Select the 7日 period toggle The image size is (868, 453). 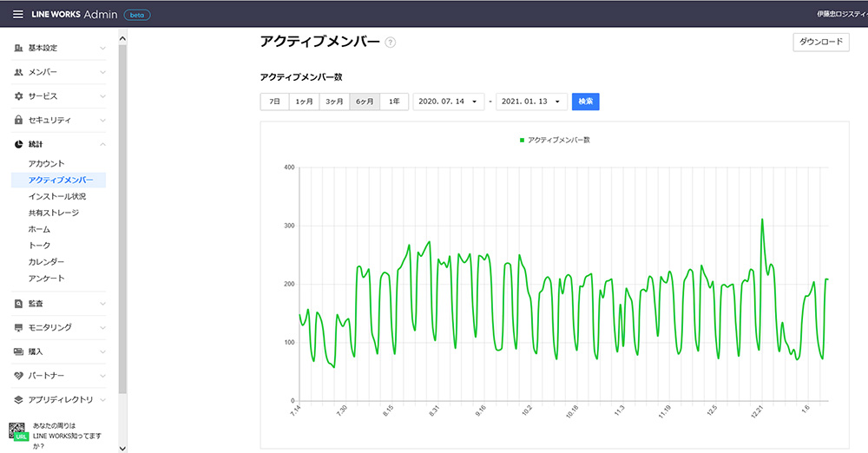(x=274, y=102)
